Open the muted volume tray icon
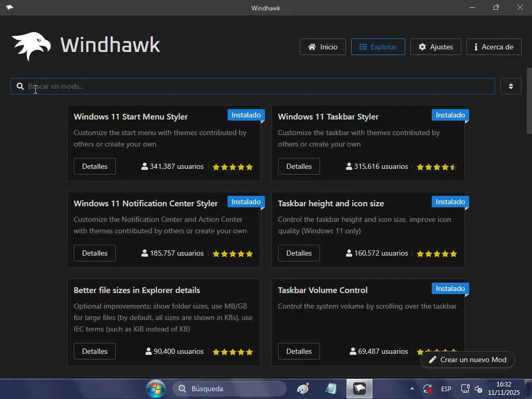532x399 pixels. tap(478, 389)
